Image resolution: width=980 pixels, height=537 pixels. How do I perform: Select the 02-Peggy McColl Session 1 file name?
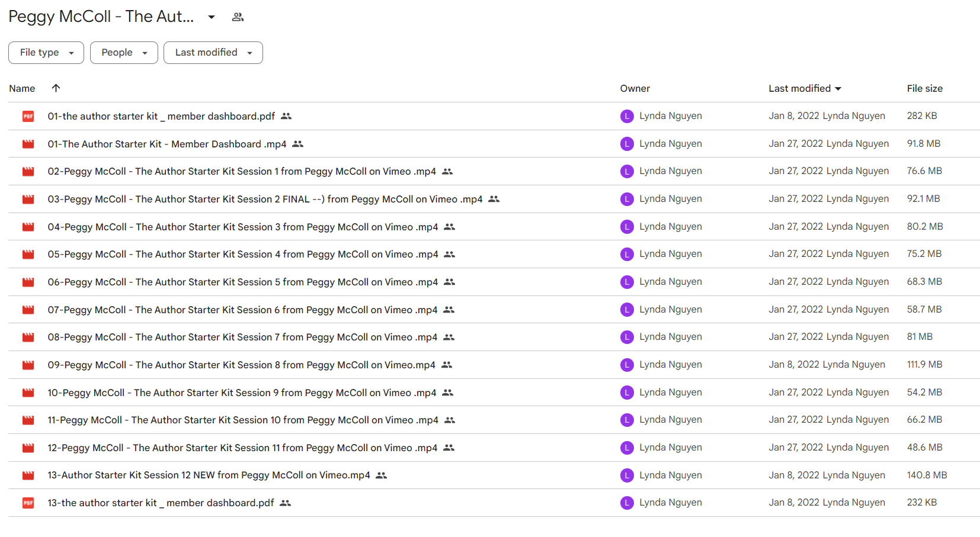(x=242, y=172)
